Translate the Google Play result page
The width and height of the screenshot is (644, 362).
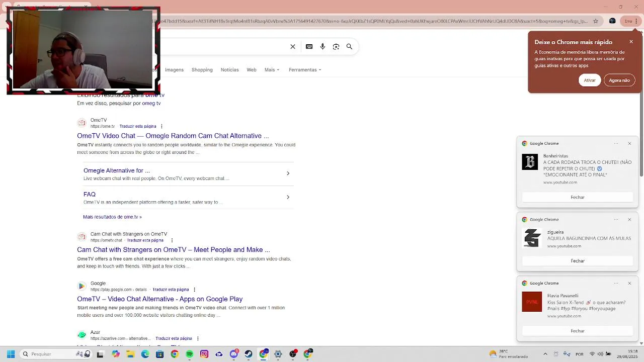(x=171, y=290)
